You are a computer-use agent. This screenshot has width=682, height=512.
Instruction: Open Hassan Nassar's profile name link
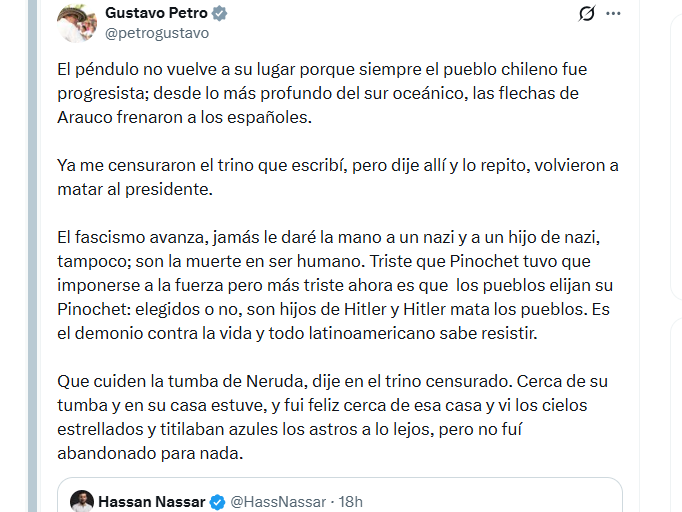pyautogui.click(x=152, y=501)
